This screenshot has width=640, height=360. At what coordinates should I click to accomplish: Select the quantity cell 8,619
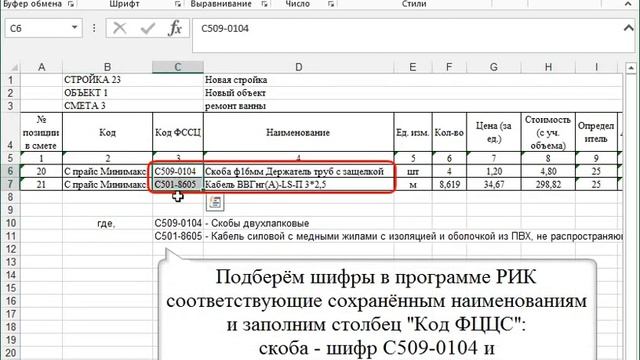[x=449, y=184]
